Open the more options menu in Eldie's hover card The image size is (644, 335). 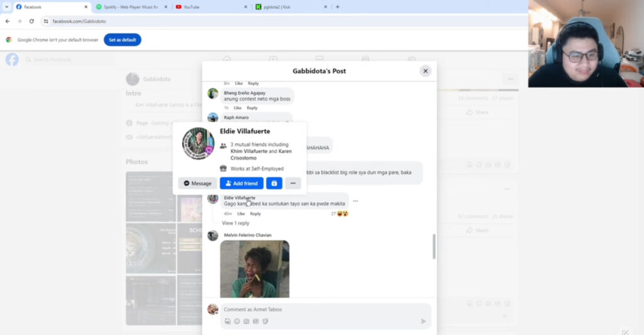[x=292, y=183]
